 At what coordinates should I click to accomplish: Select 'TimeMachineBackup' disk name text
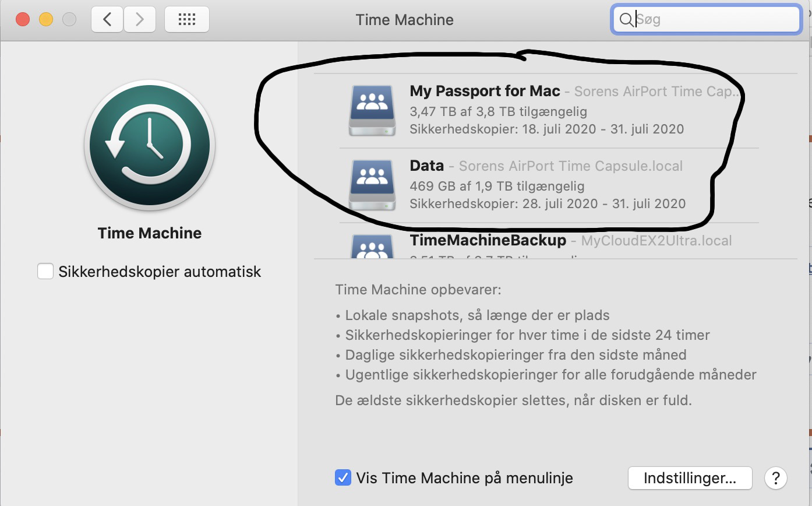488,240
